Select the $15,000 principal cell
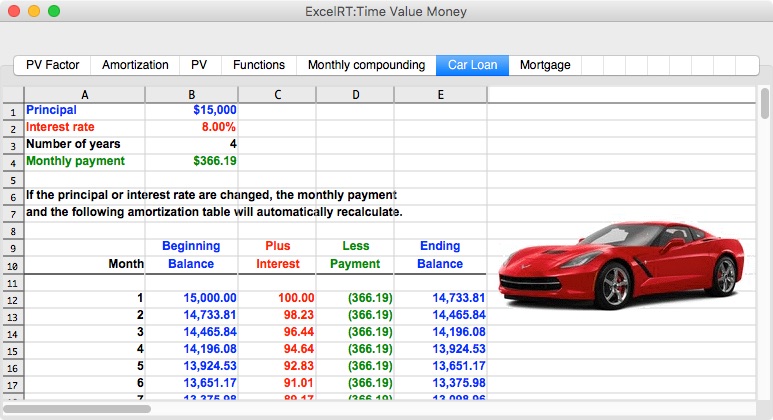Viewport: 773px width, 420px height. pos(192,110)
